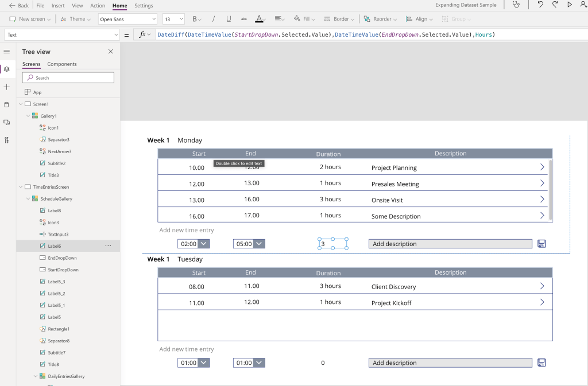
Task: Click the Back button
Action: [x=19, y=6]
